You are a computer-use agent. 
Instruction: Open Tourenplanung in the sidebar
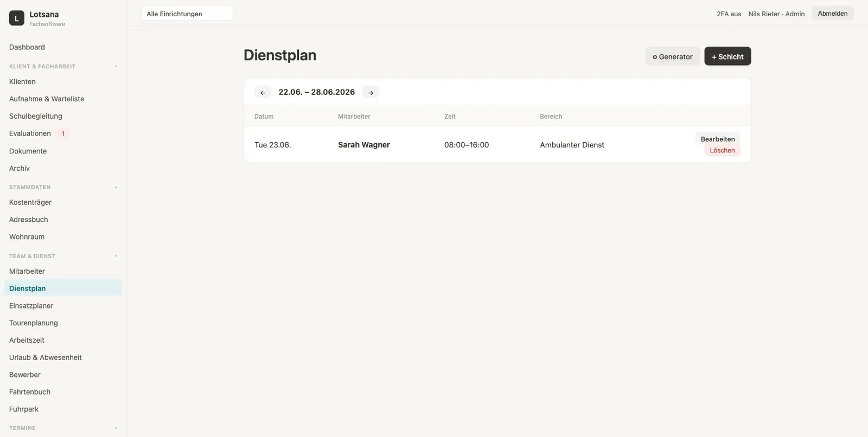pyautogui.click(x=63, y=323)
